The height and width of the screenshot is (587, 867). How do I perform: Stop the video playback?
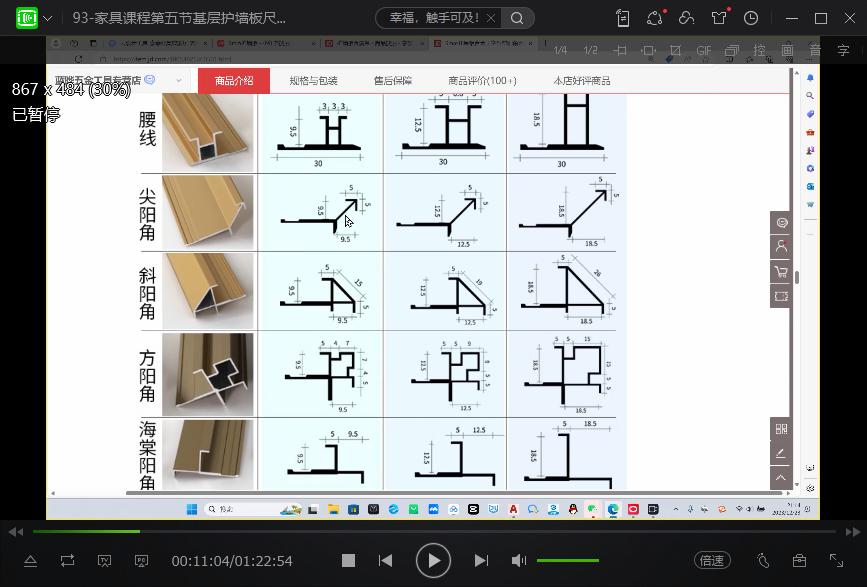pos(348,561)
